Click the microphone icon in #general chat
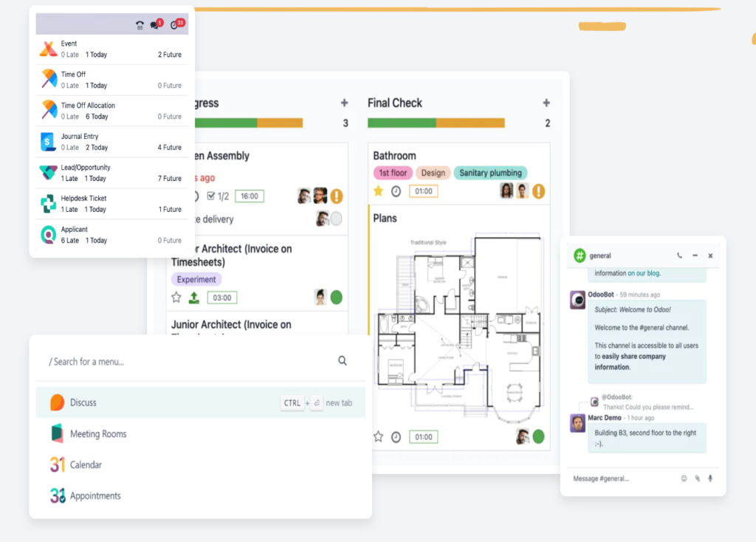This screenshot has height=542, width=756. coord(710,478)
